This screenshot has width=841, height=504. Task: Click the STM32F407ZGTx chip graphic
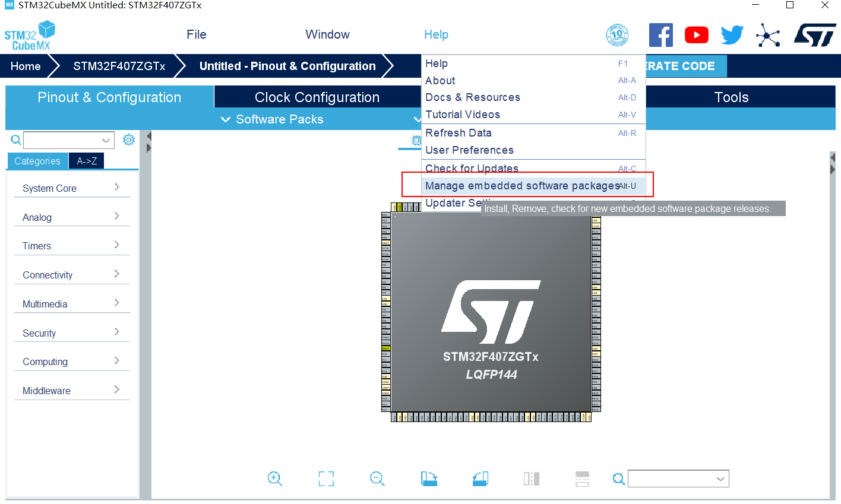[x=491, y=312]
